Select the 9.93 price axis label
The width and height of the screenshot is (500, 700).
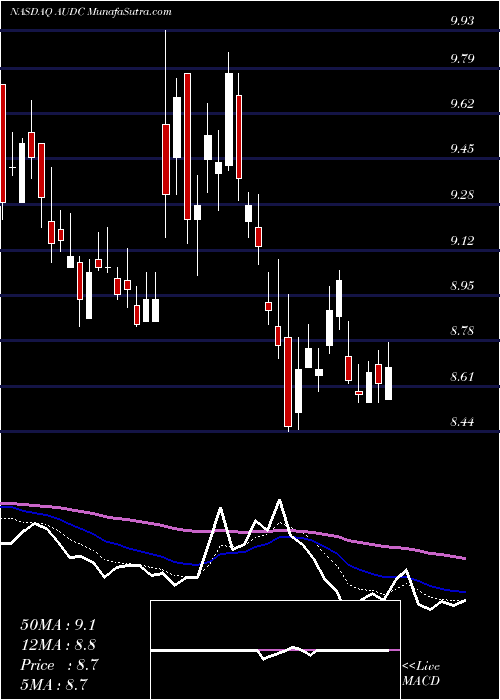click(462, 21)
